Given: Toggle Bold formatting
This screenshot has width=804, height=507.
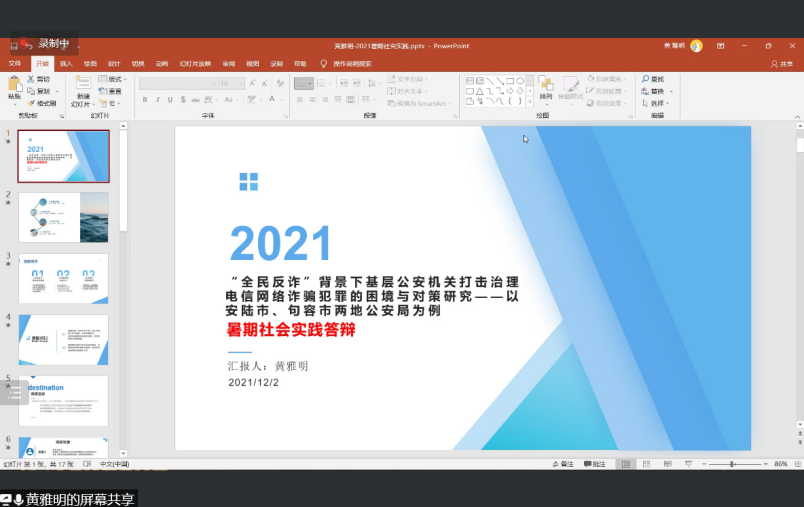Looking at the screenshot, I should pos(145,100).
